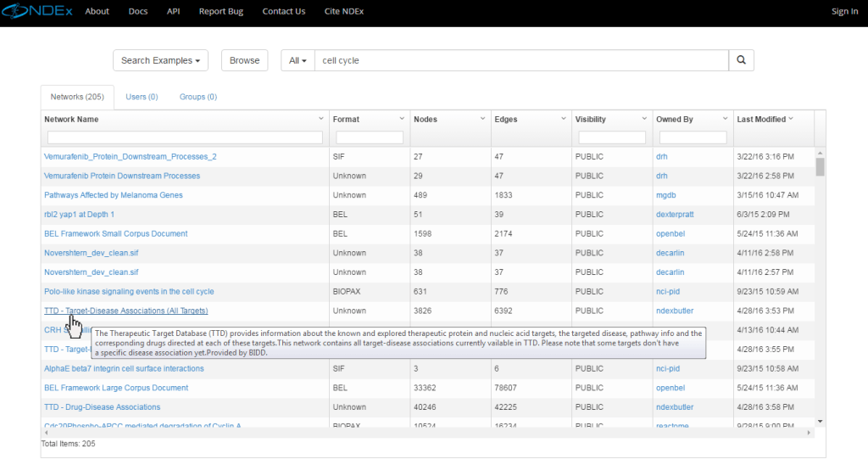Image resolution: width=868 pixels, height=476 pixels.
Task: Open owner ndexbutler in Drug-Disease row
Action: click(x=675, y=407)
